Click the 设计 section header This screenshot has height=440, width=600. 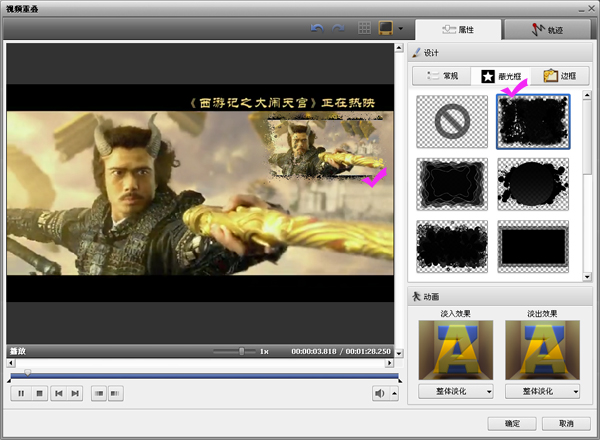pyautogui.click(x=501, y=53)
